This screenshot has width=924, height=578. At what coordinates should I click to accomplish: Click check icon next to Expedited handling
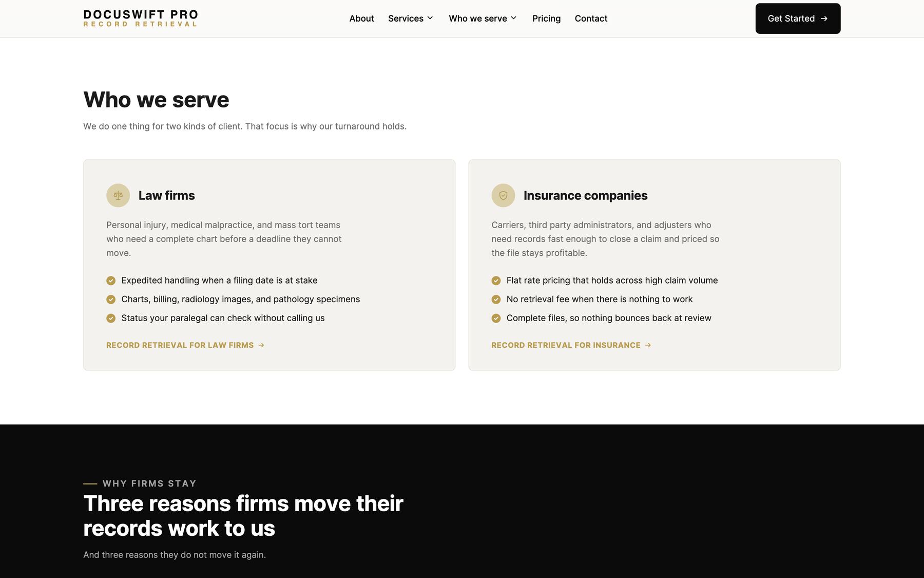pyautogui.click(x=111, y=281)
